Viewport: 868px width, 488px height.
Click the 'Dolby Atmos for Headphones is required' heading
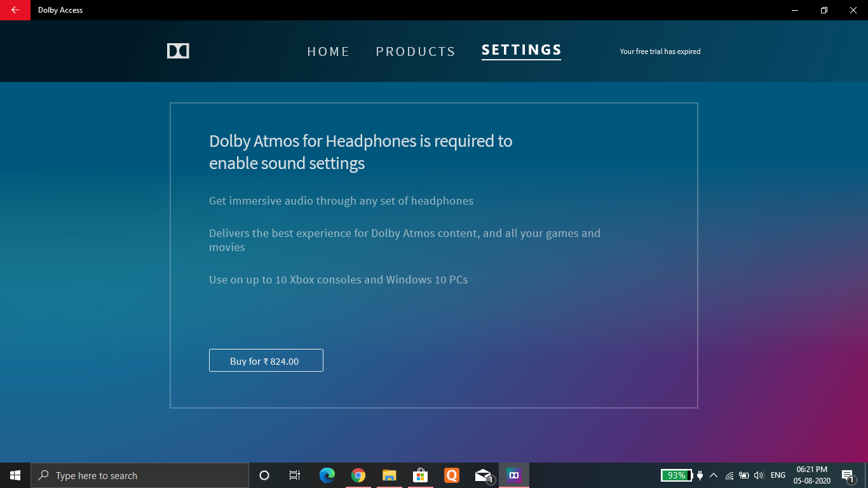point(361,152)
